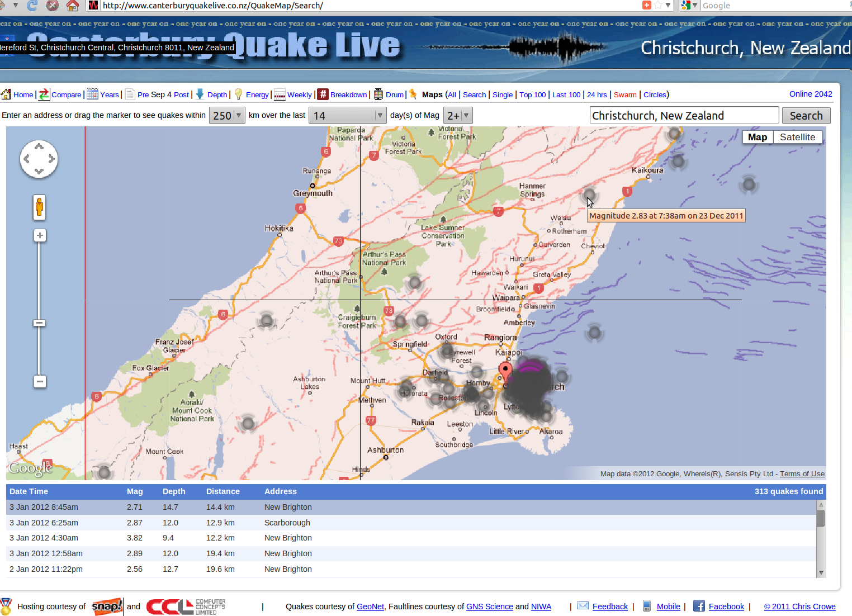The width and height of the screenshot is (852, 616).
Task: Switch to the Map view
Action: 758,137
